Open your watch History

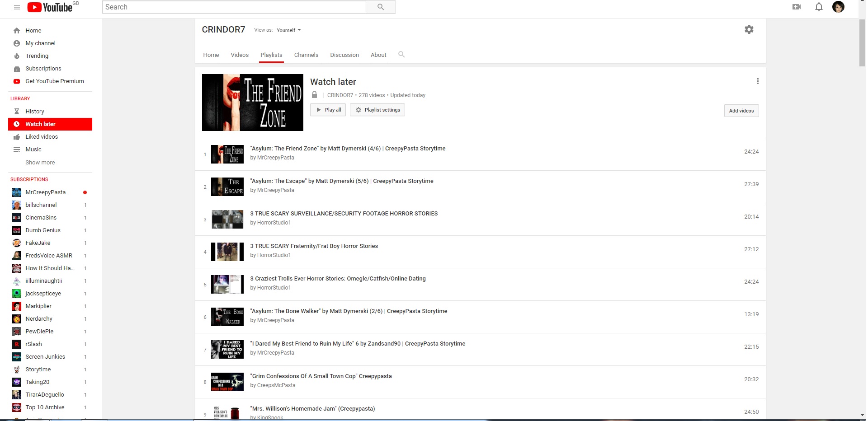tap(34, 111)
